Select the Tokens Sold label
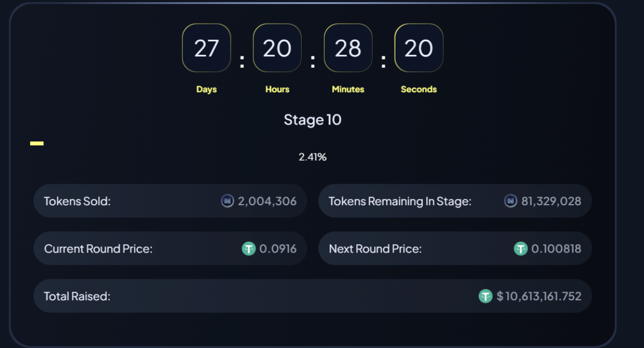644x348 pixels. coord(77,201)
